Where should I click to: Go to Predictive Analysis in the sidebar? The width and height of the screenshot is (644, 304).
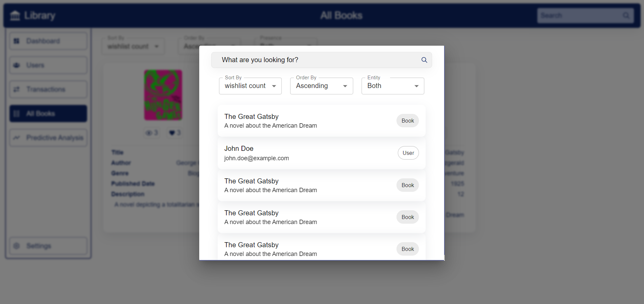tap(48, 138)
